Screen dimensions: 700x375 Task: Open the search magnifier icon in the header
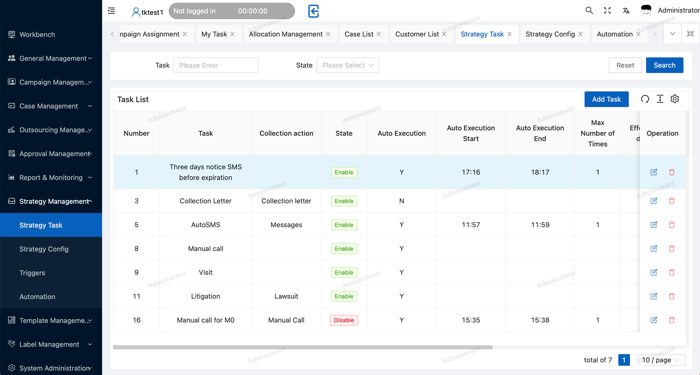[589, 10]
